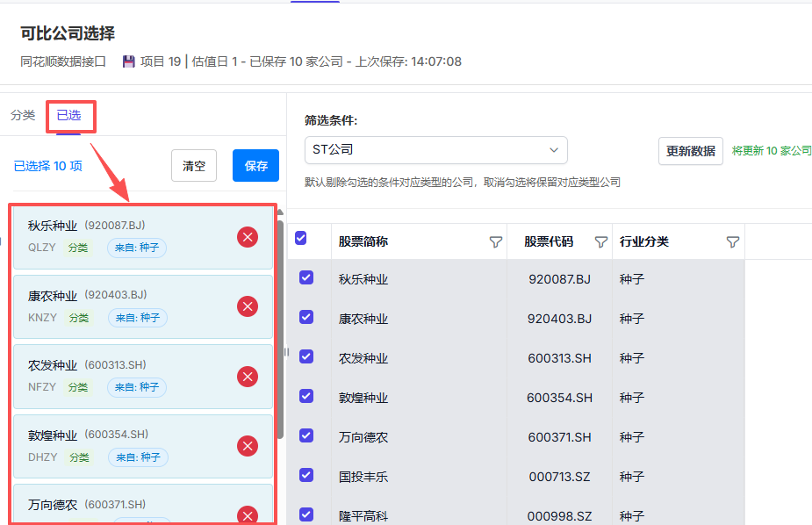Open the 股票代码 column filter icon

click(x=600, y=241)
